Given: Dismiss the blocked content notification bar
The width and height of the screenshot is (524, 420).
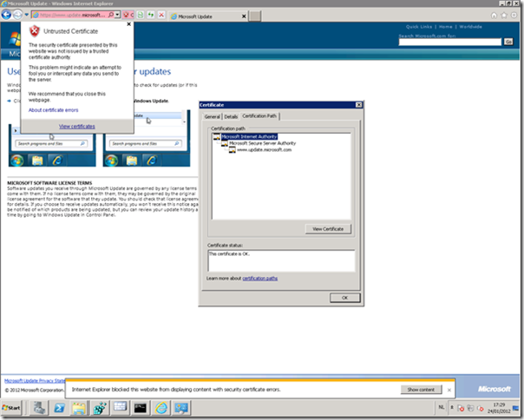Looking at the screenshot, I should click(449, 390).
